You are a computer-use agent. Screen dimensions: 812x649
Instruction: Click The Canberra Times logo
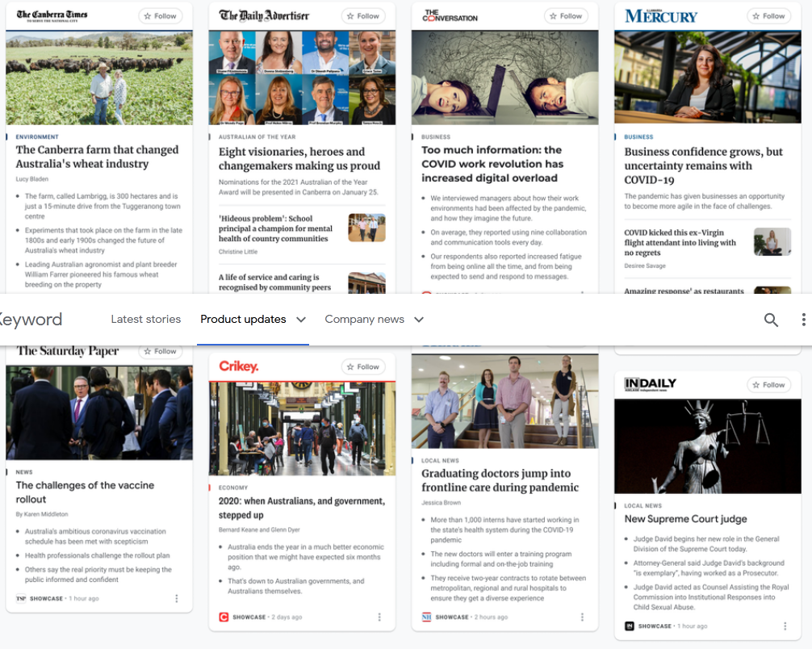52,15
